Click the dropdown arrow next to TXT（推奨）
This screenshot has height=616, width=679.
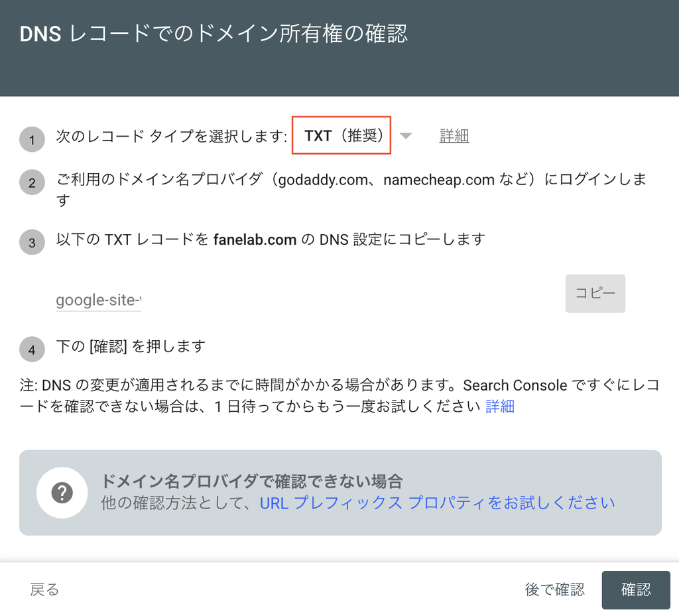coord(406,136)
